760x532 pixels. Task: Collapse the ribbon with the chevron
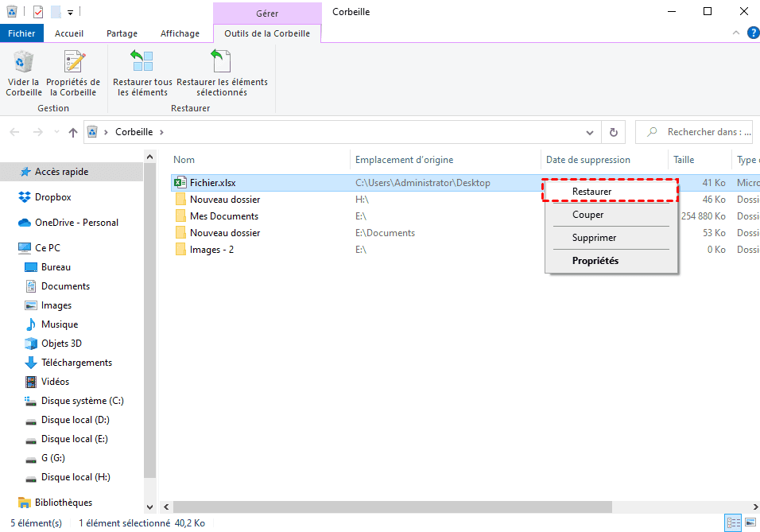click(736, 33)
